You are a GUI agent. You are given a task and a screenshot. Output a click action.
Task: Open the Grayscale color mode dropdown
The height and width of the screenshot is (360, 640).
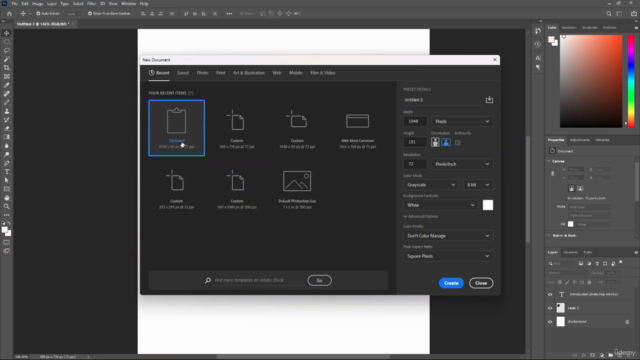(431, 185)
